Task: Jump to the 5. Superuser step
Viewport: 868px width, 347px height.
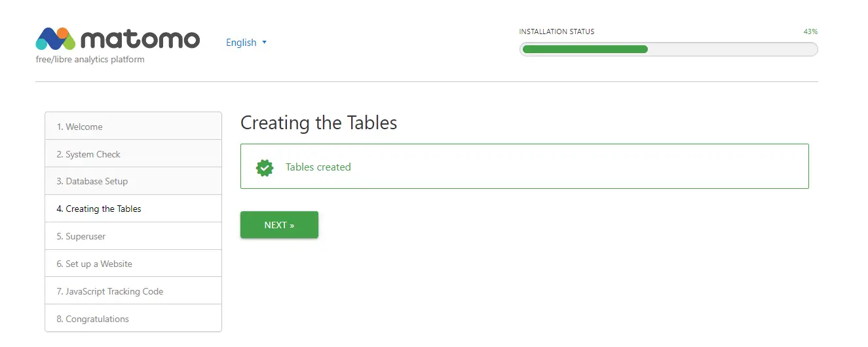Action: [x=134, y=236]
